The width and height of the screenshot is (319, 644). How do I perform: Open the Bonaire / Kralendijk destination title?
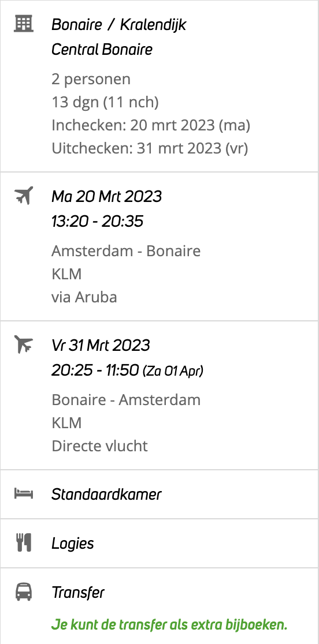pos(118,25)
